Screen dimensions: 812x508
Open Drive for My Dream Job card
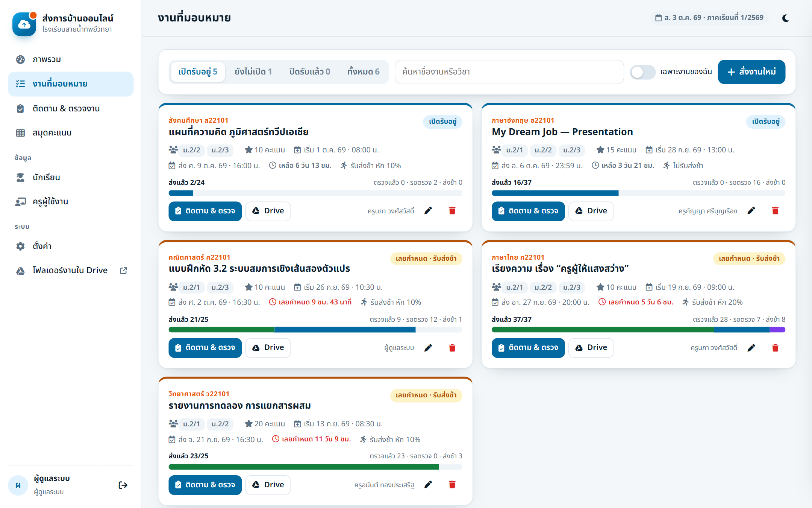click(591, 211)
